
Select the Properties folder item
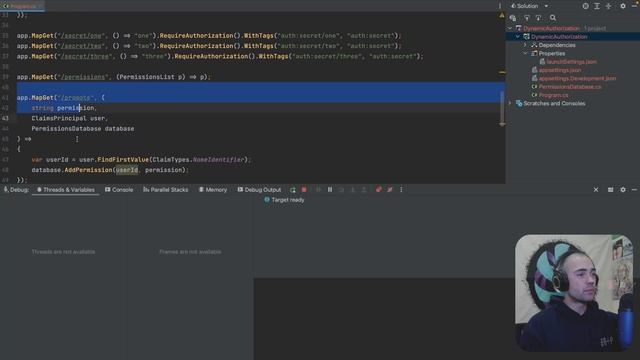click(x=551, y=53)
